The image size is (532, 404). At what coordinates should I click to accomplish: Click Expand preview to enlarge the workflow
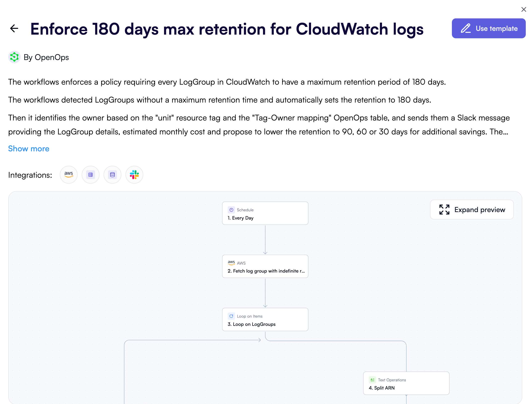[x=472, y=210]
